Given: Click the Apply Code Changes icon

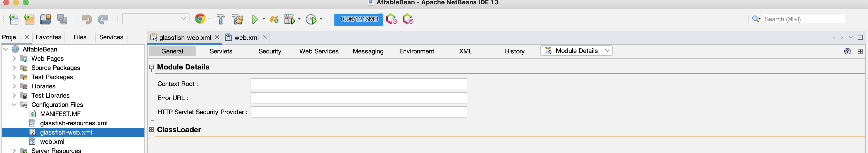Looking at the screenshot, I should (275, 19).
